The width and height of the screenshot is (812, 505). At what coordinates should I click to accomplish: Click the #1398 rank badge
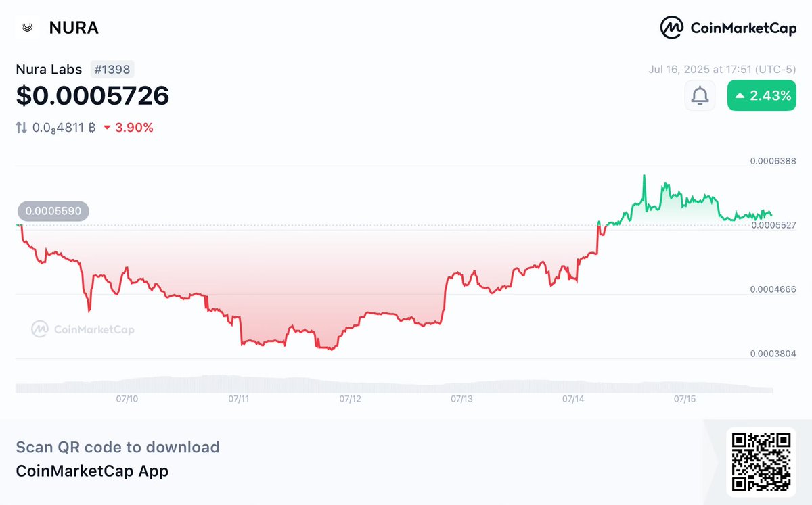pyautogui.click(x=112, y=69)
